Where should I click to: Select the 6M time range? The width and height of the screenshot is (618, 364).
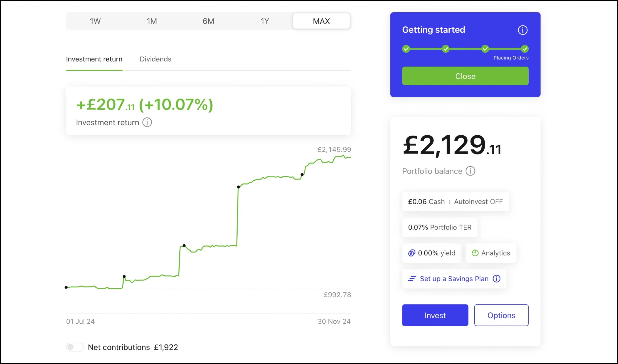tap(208, 21)
